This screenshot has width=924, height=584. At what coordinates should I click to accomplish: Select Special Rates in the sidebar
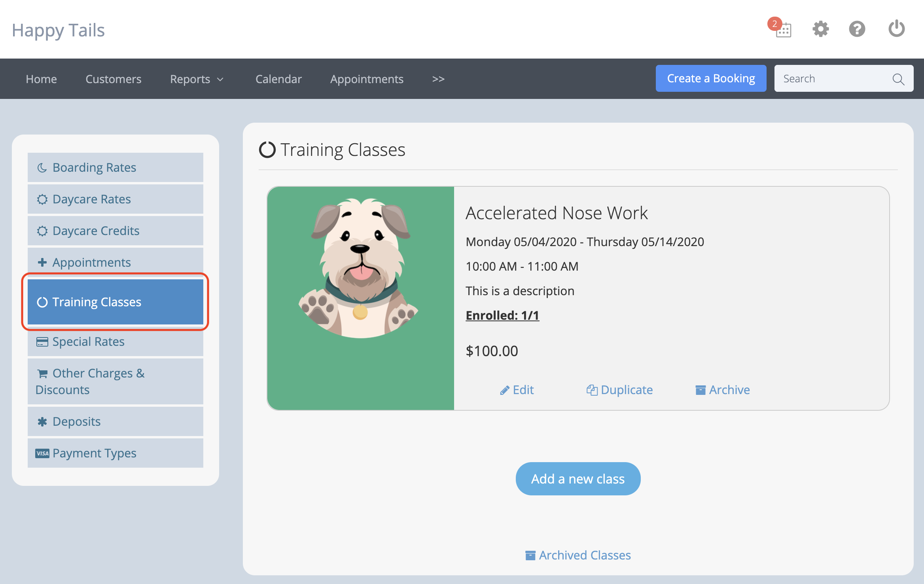click(116, 341)
